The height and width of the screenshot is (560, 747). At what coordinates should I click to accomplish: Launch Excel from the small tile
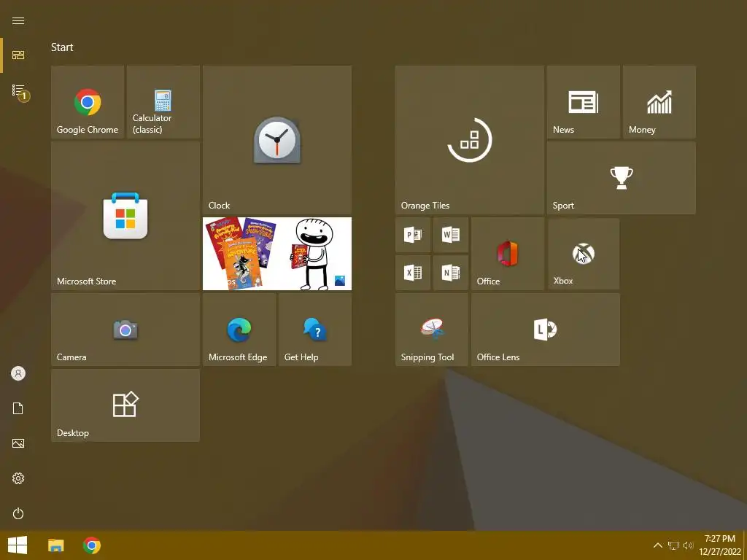pyautogui.click(x=413, y=273)
